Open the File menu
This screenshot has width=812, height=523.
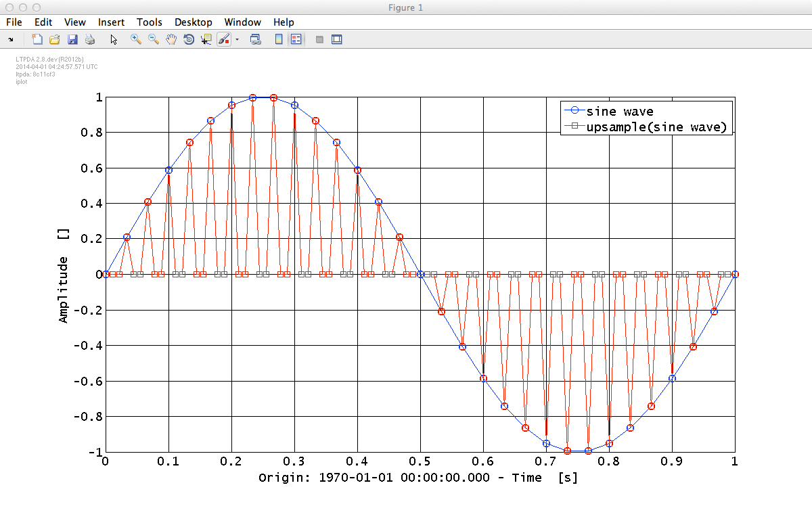click(x=14, y=22)
